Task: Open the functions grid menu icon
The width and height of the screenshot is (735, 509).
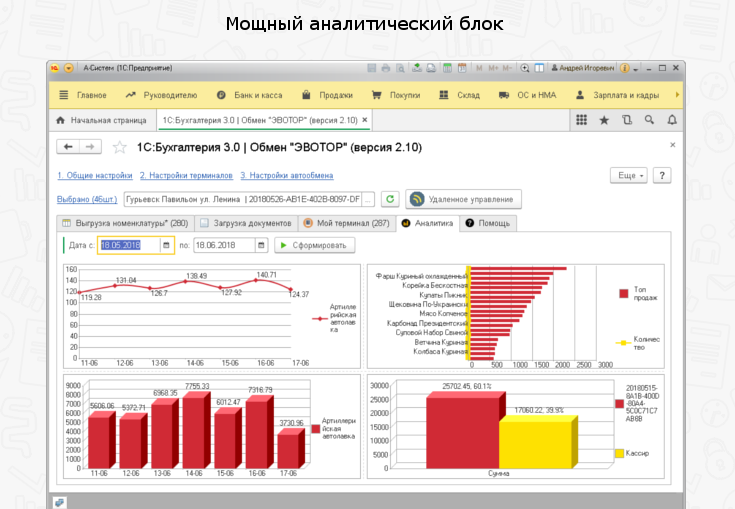Action: (x=581, y=120)
